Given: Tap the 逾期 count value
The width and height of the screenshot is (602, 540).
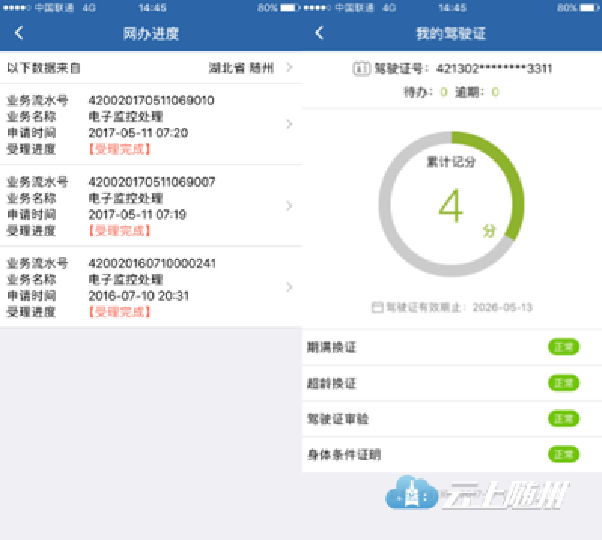Looking at the screenshot, I should point(495,92).
